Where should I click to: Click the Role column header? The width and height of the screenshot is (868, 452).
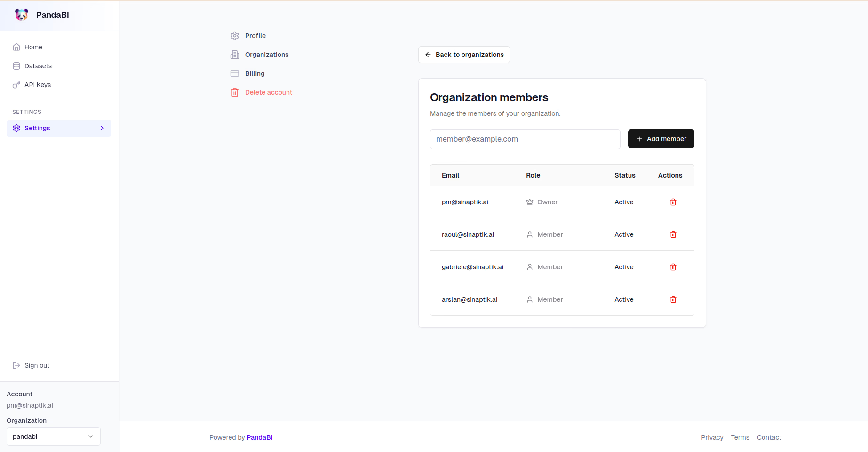point(533,175)
